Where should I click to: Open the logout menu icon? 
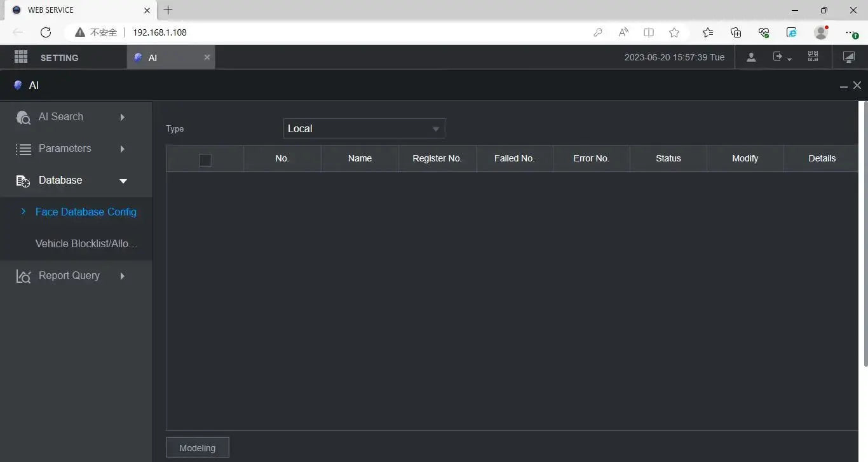[781, 57]
